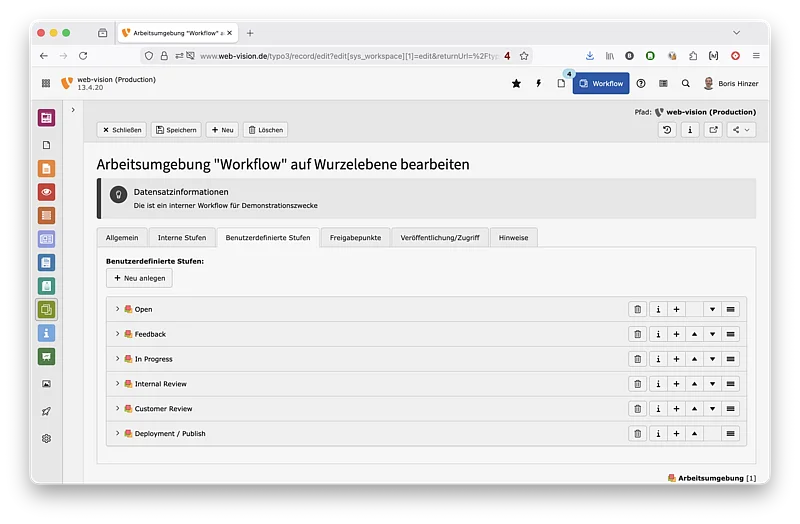This screenshot has height=524, width=800.
Task: Open the opened documents icon with badge 4
Action: coord(561,83)
